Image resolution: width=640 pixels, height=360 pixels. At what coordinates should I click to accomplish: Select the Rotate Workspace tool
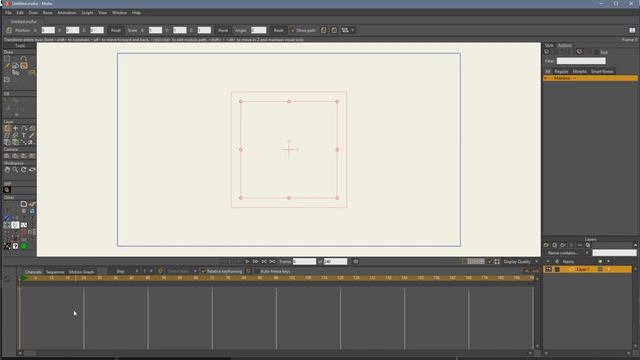24,170
